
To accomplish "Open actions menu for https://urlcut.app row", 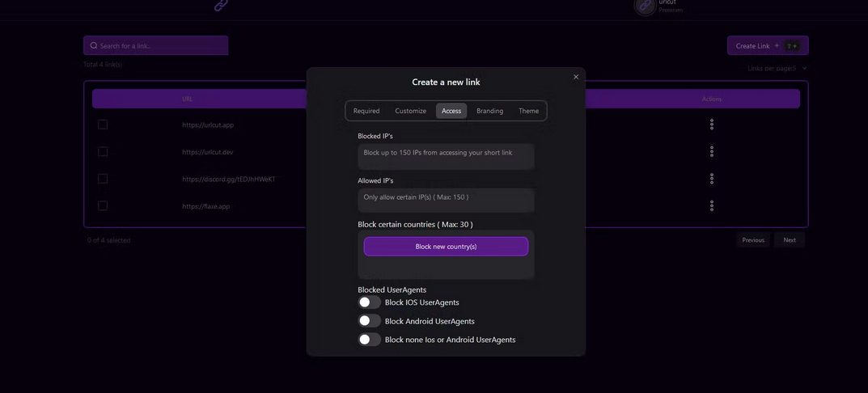I will 711,125.
